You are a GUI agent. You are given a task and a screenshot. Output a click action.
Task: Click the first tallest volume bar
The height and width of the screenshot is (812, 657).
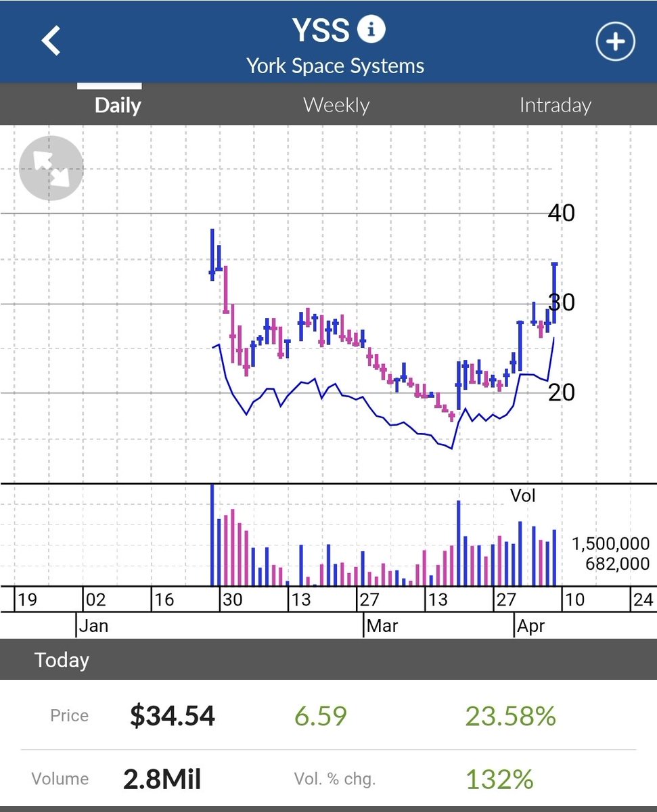[212, 535]
